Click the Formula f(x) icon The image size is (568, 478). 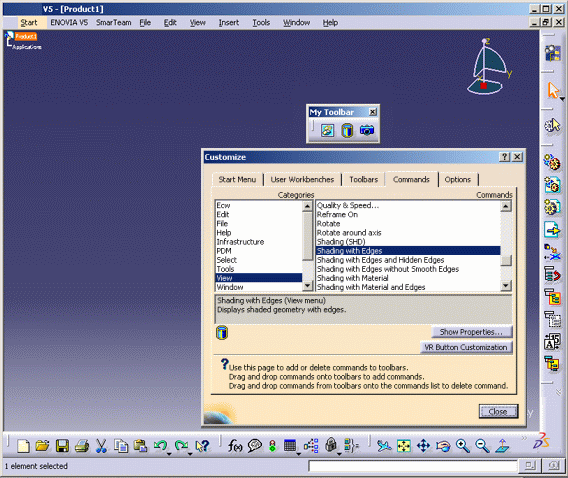point(235,446)
